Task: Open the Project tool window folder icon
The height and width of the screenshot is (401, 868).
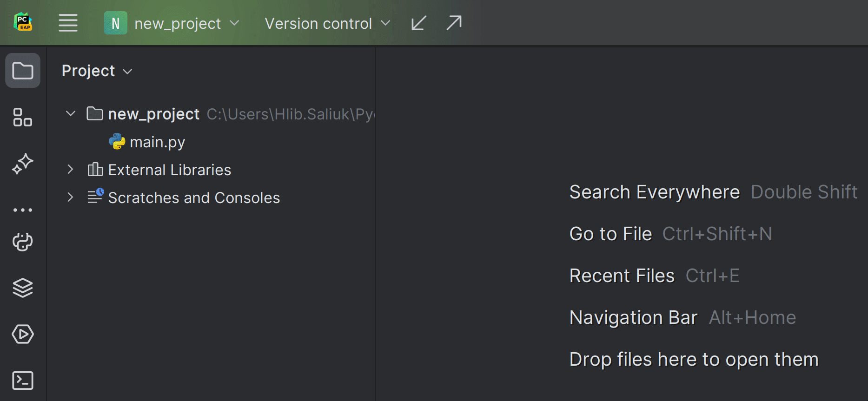Action: point(23,71)
